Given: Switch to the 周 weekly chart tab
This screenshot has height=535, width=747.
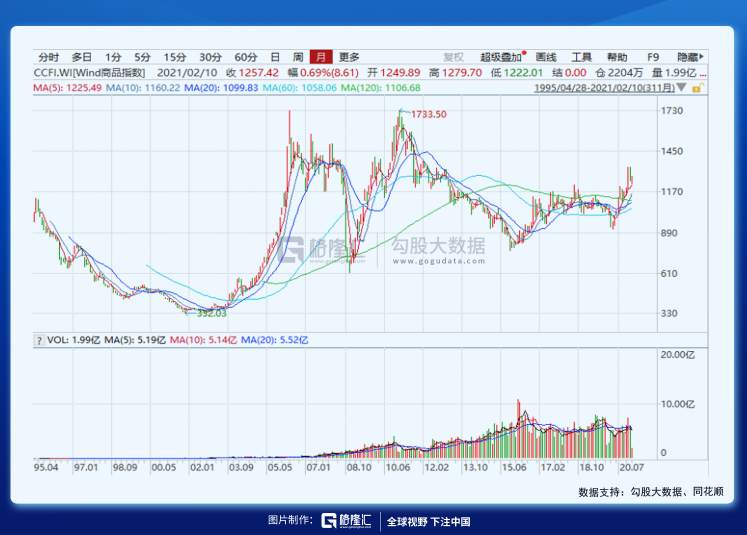Looking at the screenshot, I should tap(298, 57).
